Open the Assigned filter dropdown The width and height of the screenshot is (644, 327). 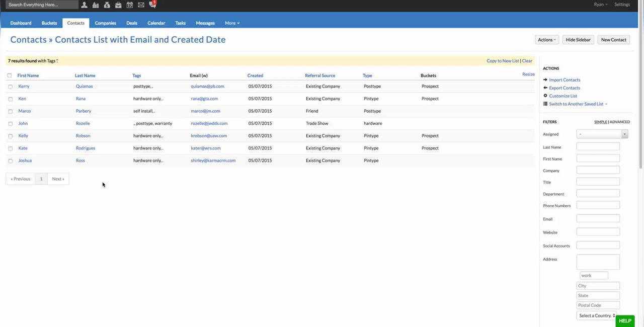coord(602,134)
